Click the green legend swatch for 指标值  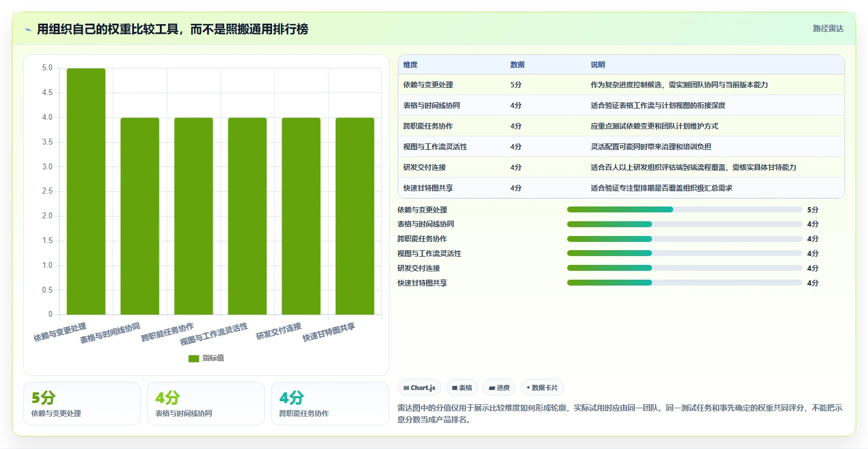(194, 359)
